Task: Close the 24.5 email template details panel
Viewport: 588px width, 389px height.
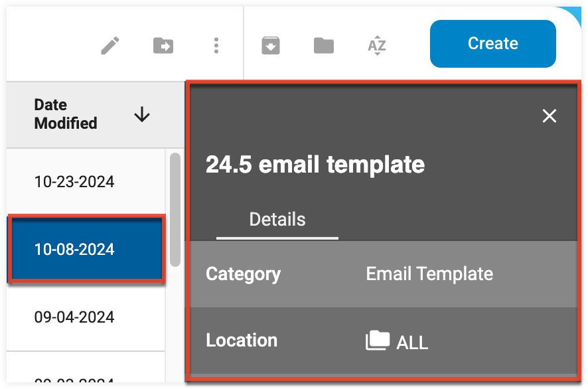Action: (x=550, y=116)
